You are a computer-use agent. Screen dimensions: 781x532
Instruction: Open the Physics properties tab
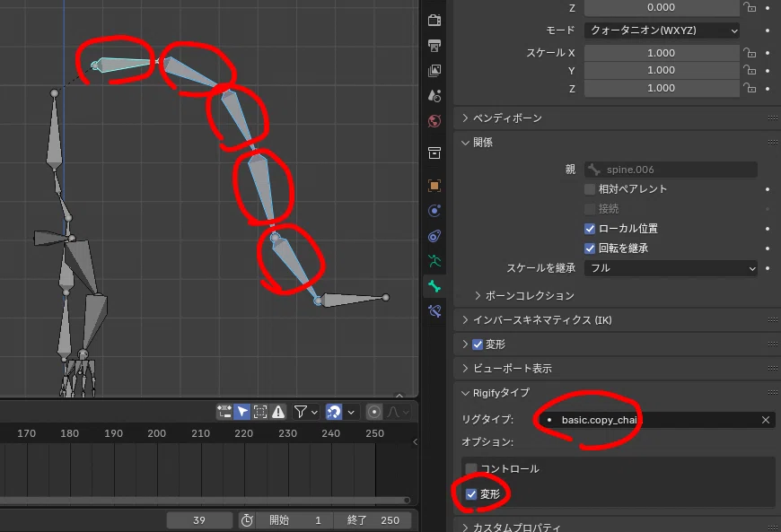pyautogui.click(x=434, y=211)
